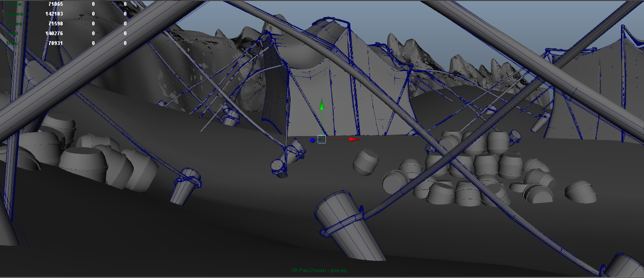This screenshot has height=278, width=644.
Task: Click the green Y-axis arrow of the move manipulator
Action: (322, 105)
